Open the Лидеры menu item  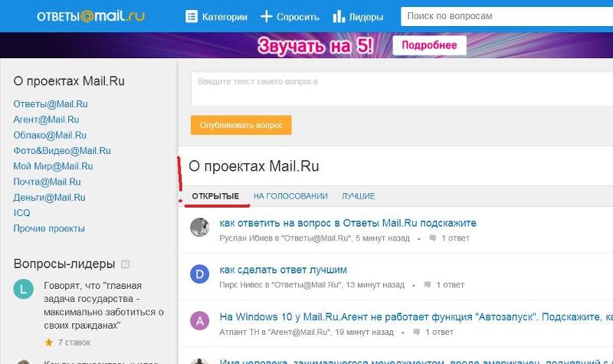[x=366, y=17]
